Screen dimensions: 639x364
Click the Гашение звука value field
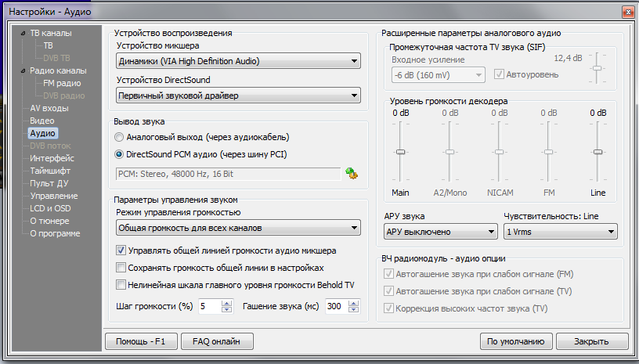pyautogui.click(x=336, y=306)
